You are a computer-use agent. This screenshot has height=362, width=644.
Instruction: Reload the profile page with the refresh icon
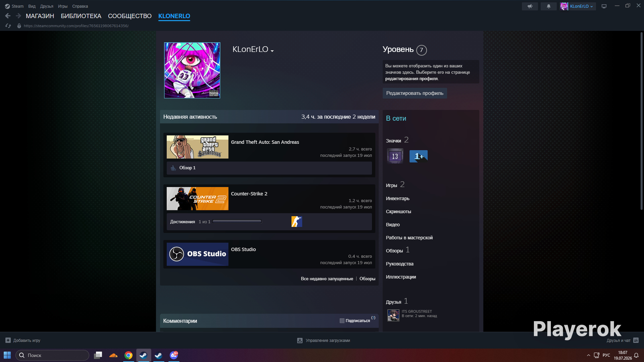click(x=8, y=26)
